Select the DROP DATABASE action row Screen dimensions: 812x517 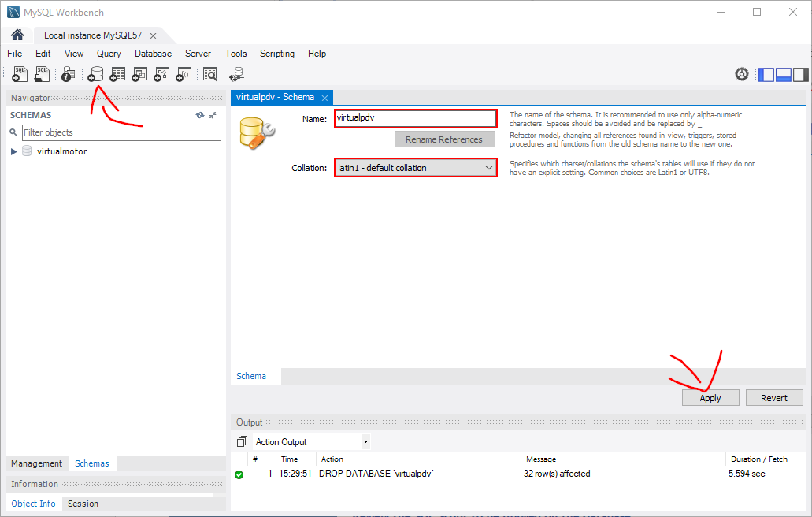pyautogui.click(x=376, y=474)
